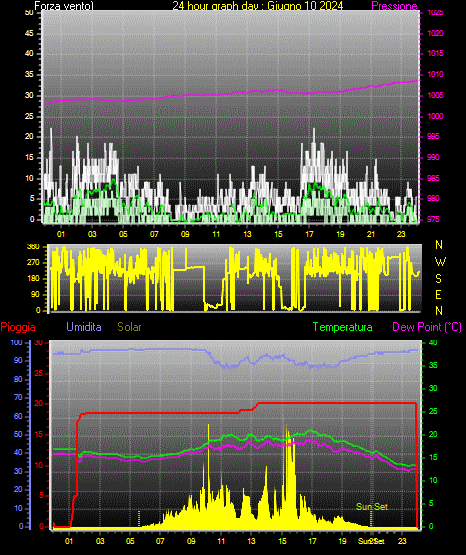Screen dimensions: 466x555
Task: Click hour '23' under the lower rain graph
Action: click(x=402, y=541)
